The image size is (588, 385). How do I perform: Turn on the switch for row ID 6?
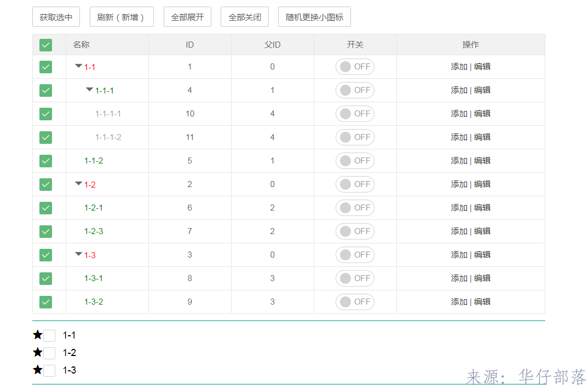(x=355, y=208)
